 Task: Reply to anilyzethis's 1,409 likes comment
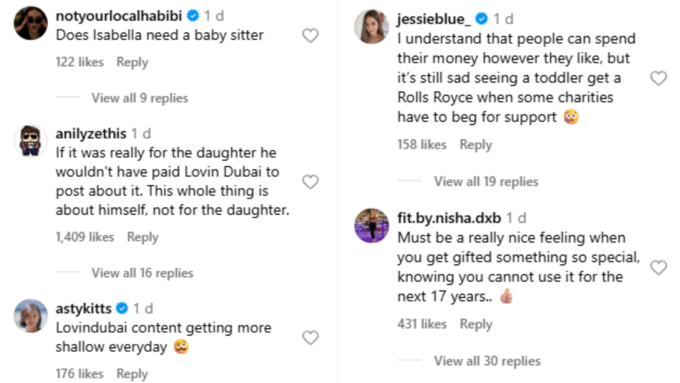point(143,237)
